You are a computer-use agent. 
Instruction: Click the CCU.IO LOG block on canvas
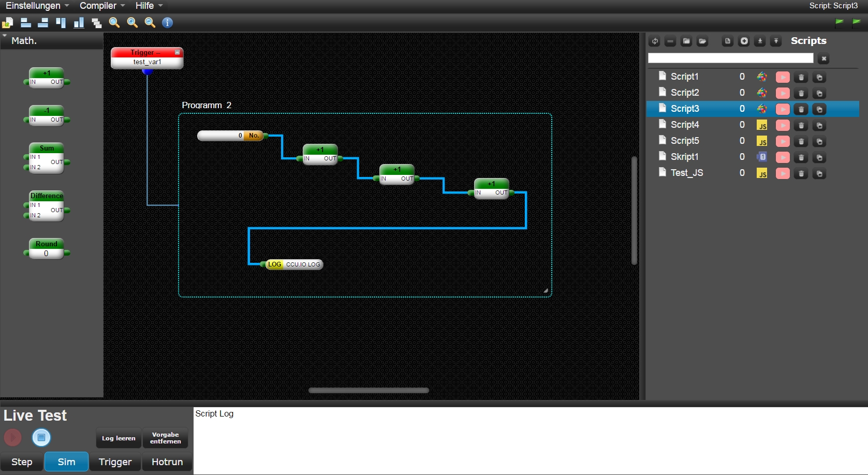[294, 264]
